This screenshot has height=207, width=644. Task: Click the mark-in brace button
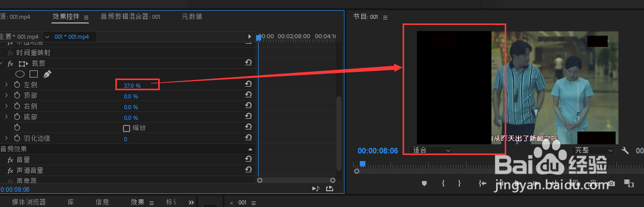coord(443,184)
